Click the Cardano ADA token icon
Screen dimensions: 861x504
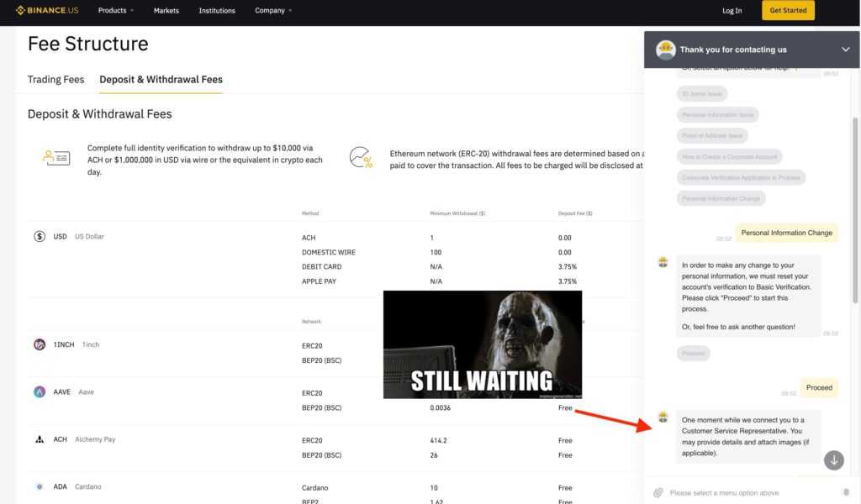click(x=40, y=486)
